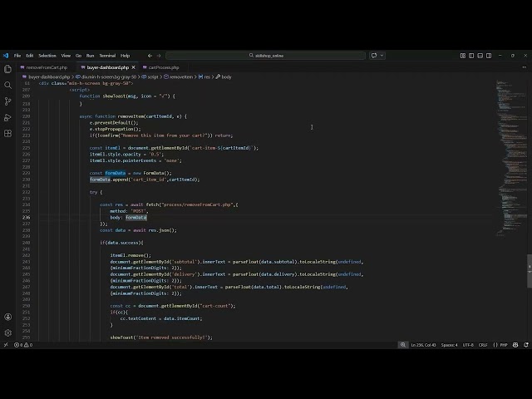Click the code minimap overview
The image size is (532, 399).
point(511,158)
